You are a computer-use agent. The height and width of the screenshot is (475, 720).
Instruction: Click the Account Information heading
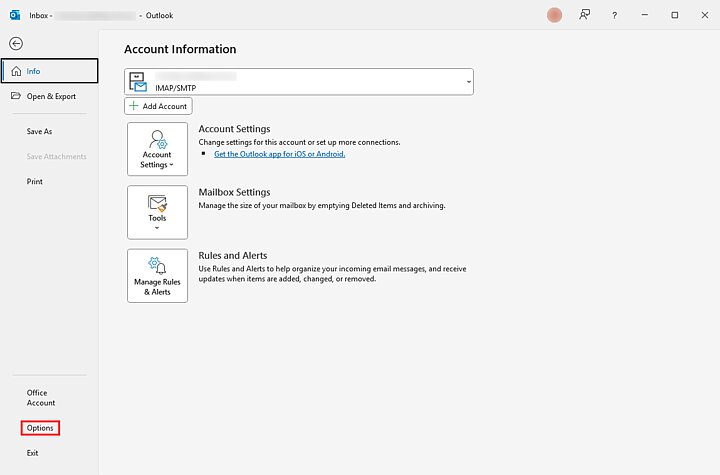point(180,49)
